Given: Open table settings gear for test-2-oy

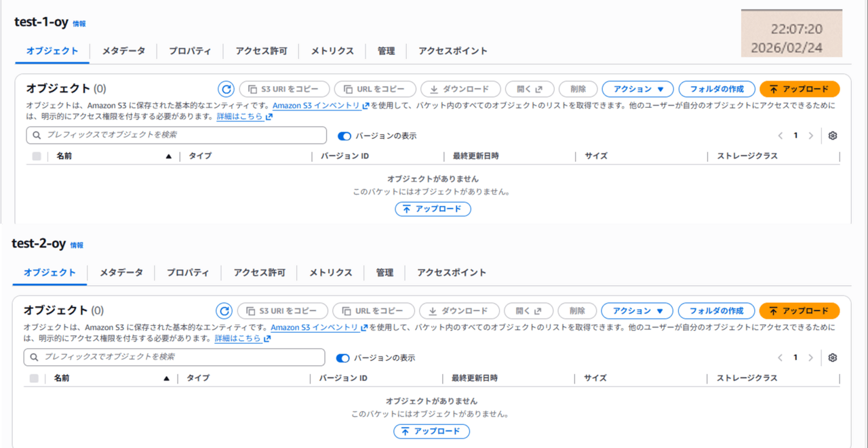Looking at the screenshot, I should [x=833, y=358].
